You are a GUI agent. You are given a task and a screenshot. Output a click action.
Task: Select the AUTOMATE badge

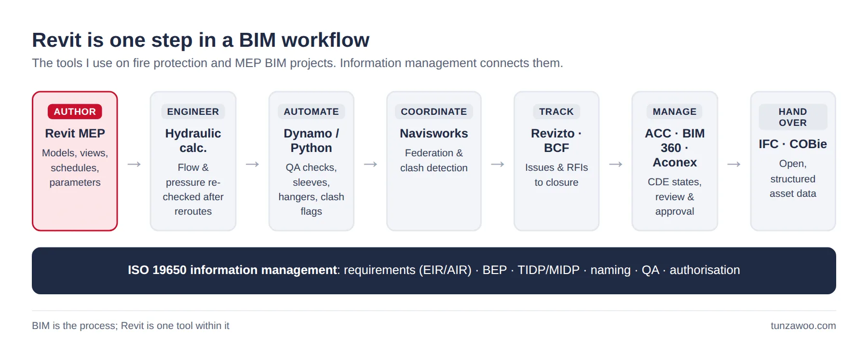(x=311, y=111)
